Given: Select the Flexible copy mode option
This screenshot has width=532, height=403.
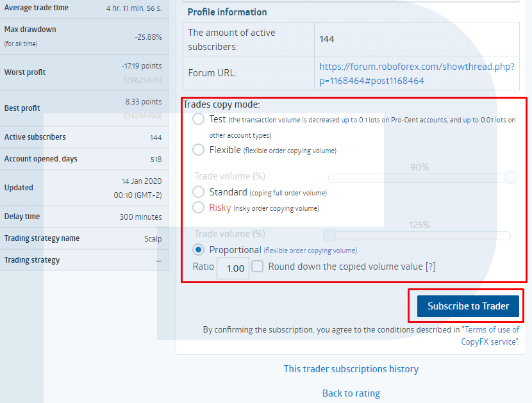Looking at the screenshot, I should click(x=198, y=149).
